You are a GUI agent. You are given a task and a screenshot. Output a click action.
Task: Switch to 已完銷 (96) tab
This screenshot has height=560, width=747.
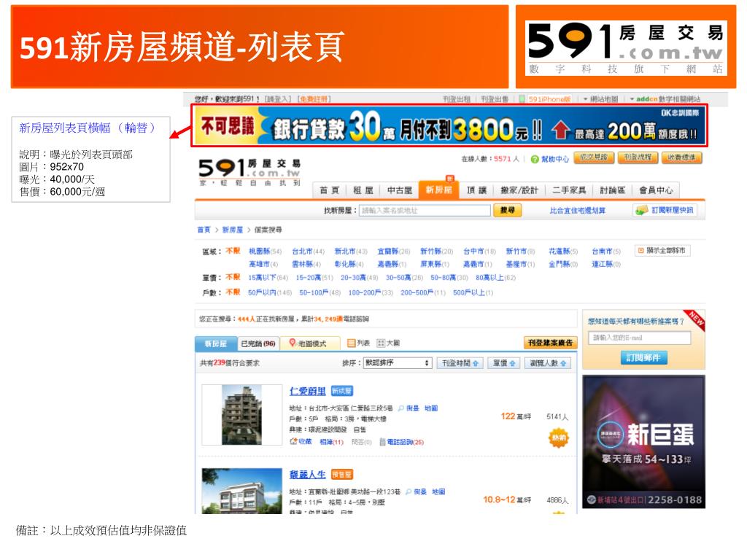pos(258,343)
